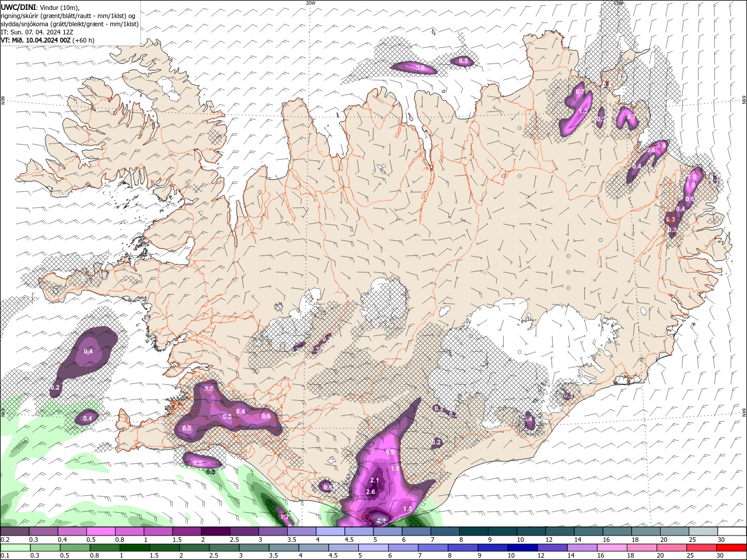Pick lower-row legend swatch starting at 12
747x560 pixels.
point(553,548)
